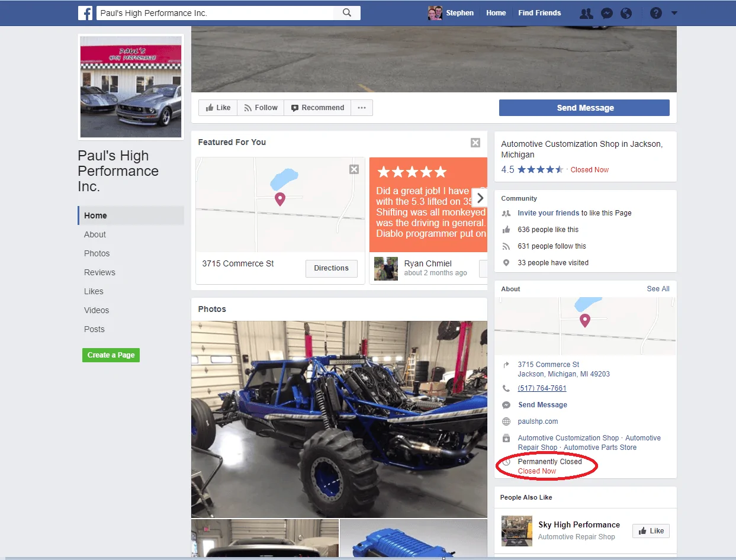Open the Photos section in sidebar

(x=97, y=253)
